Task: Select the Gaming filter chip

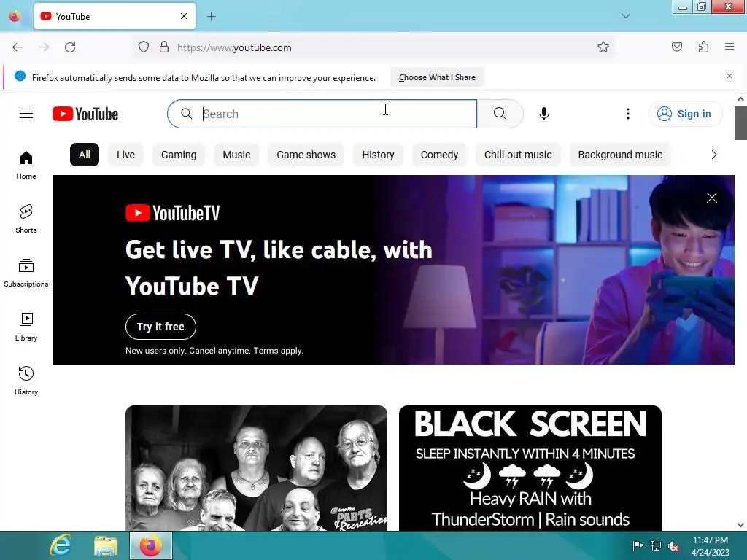Action: (x=179, y=155)
